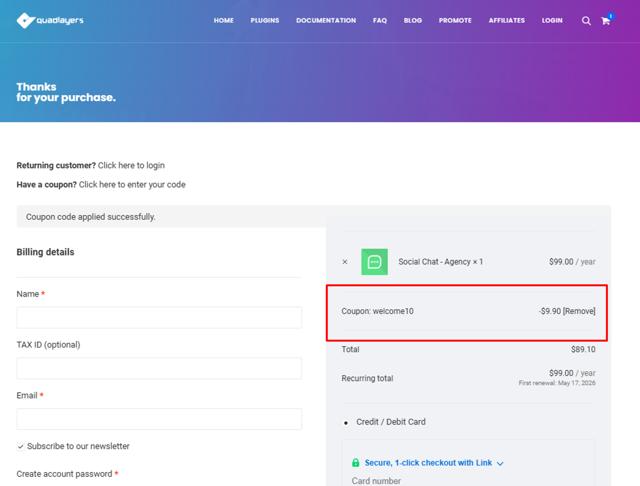This screenshot has height=486, width=640.
Task: Go to the Documentation menu item
Action: (326, 20)
